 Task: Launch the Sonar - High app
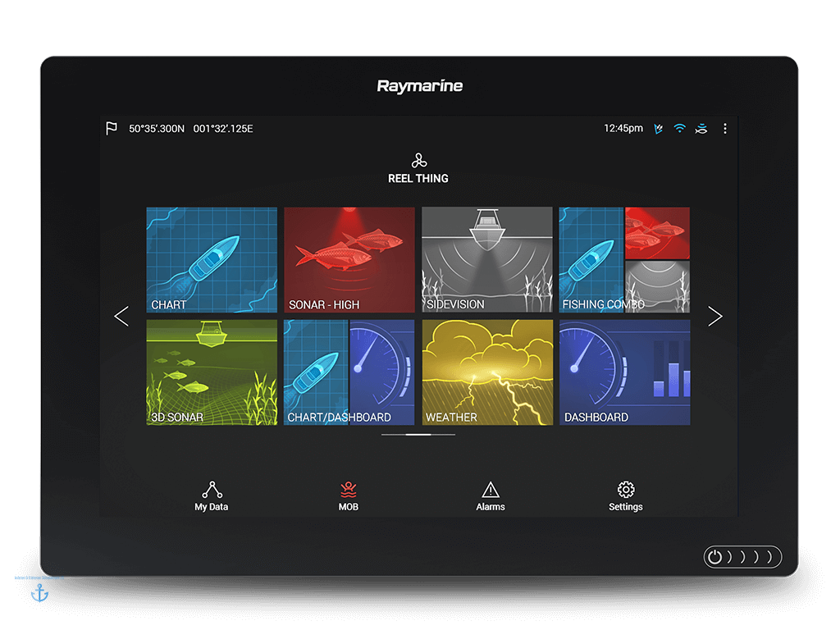pyautogui.click(x=349, y=259)
